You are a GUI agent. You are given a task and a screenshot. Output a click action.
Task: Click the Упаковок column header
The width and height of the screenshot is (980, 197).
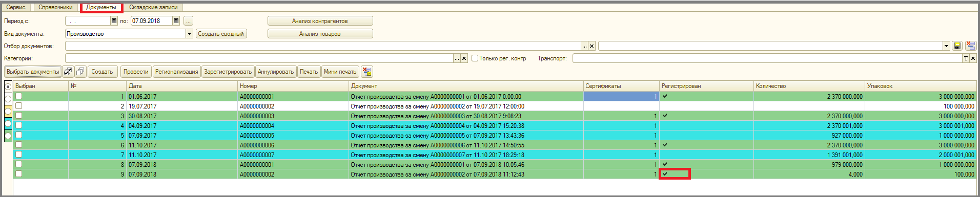(921, 86)
